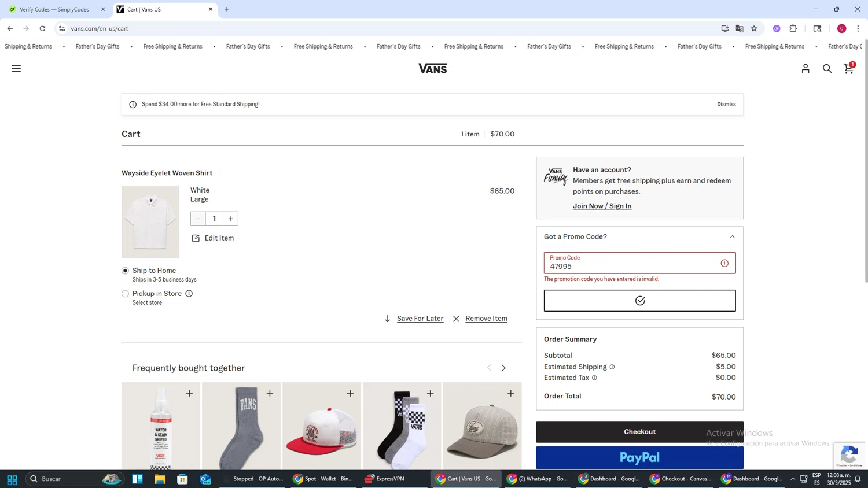Click the Vans logo
Screen dimensions: 868x488
(433, 69)
